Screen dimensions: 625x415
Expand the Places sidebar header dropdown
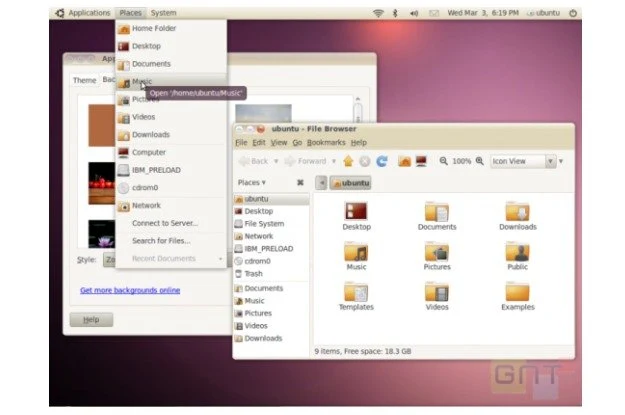(252, 183)
